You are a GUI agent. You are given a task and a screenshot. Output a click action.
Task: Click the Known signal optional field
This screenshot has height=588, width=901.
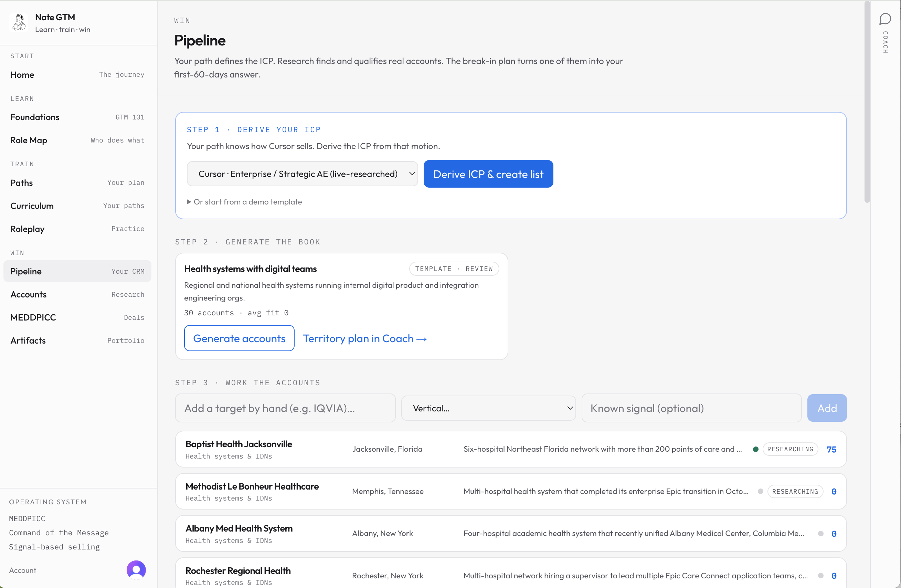691,408
